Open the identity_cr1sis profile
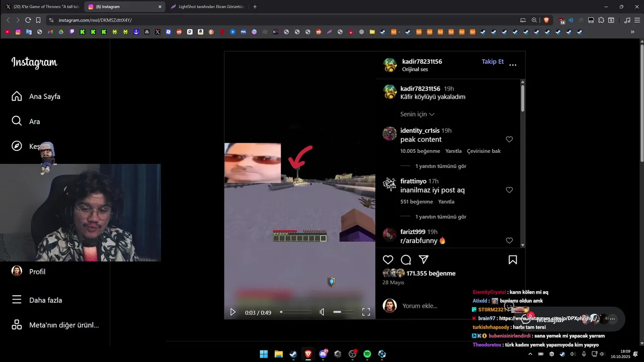This screenshot has height=362, width=644. click(x=420, y=131)
